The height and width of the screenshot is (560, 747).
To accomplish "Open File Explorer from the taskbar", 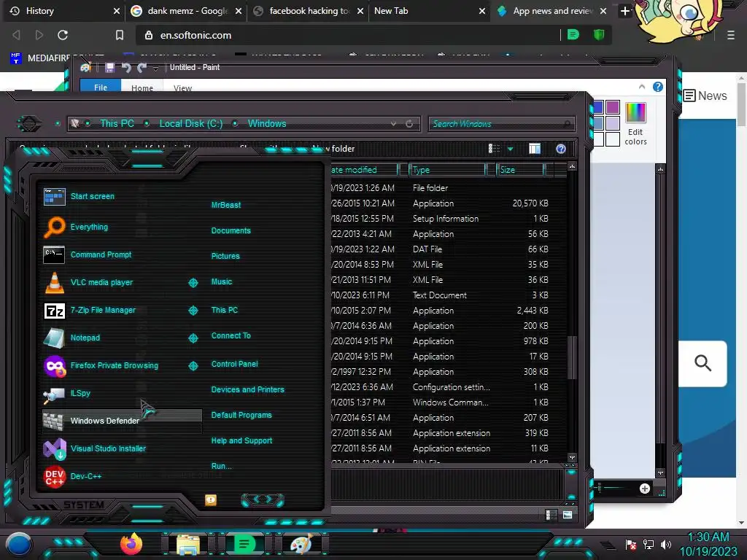I will [188, 544].
